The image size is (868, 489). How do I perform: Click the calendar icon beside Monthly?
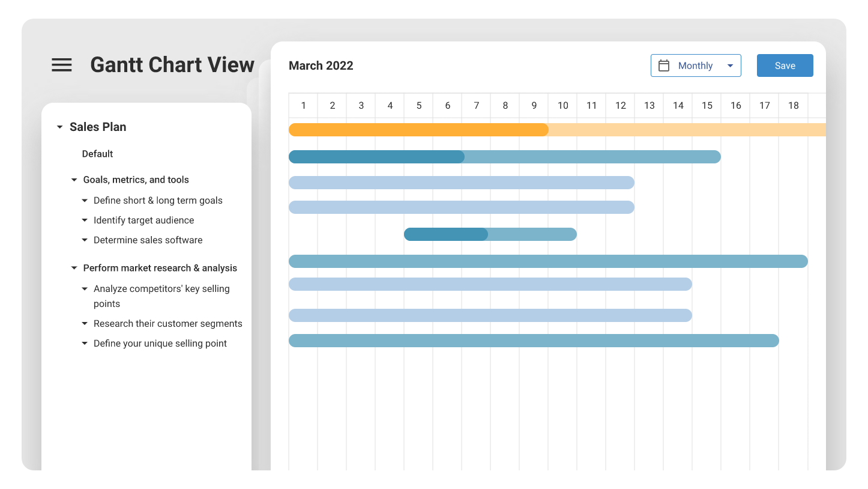(x=664, y=65)
